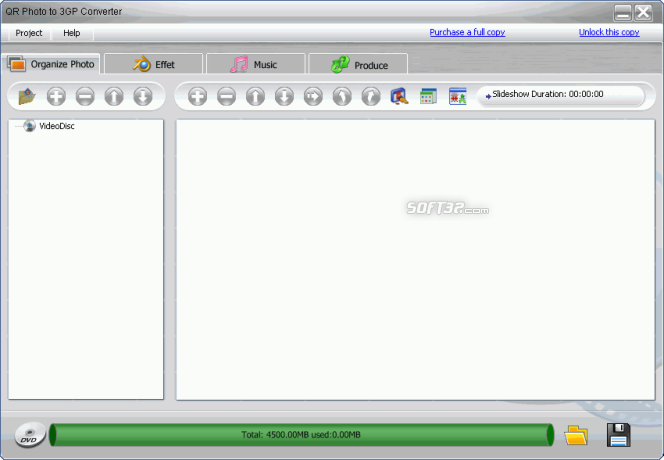
Task: Switch to the Music tab
Action: click(256, 64)
